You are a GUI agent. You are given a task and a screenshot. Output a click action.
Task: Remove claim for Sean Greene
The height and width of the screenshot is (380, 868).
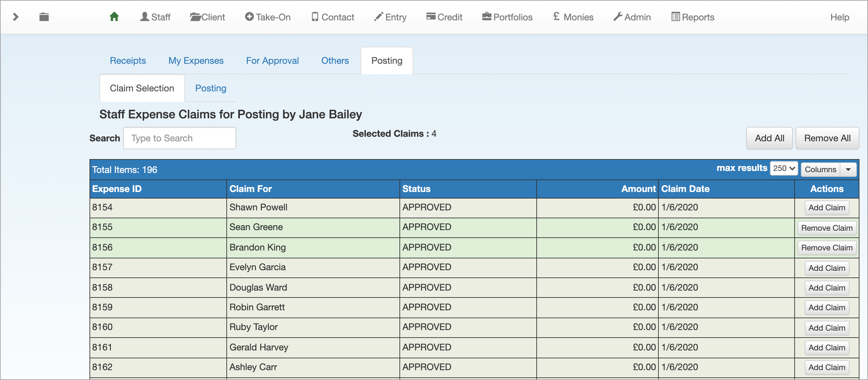pos(827,228)
